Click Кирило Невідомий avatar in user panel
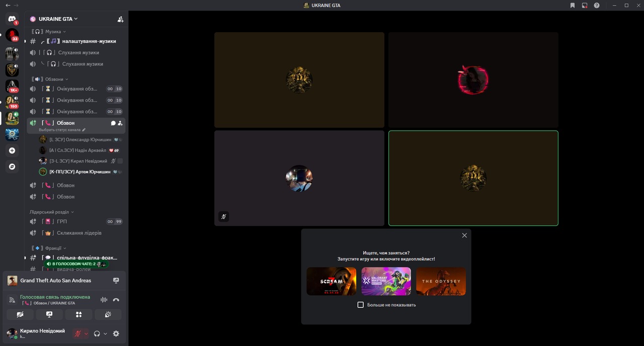The width and height of the screenshot is (644, 346). pyautogui.click(x=12, y=333)
